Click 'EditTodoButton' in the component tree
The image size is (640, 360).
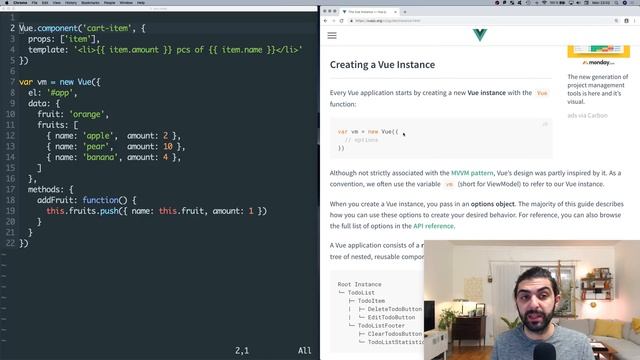[x=391, y=317]
